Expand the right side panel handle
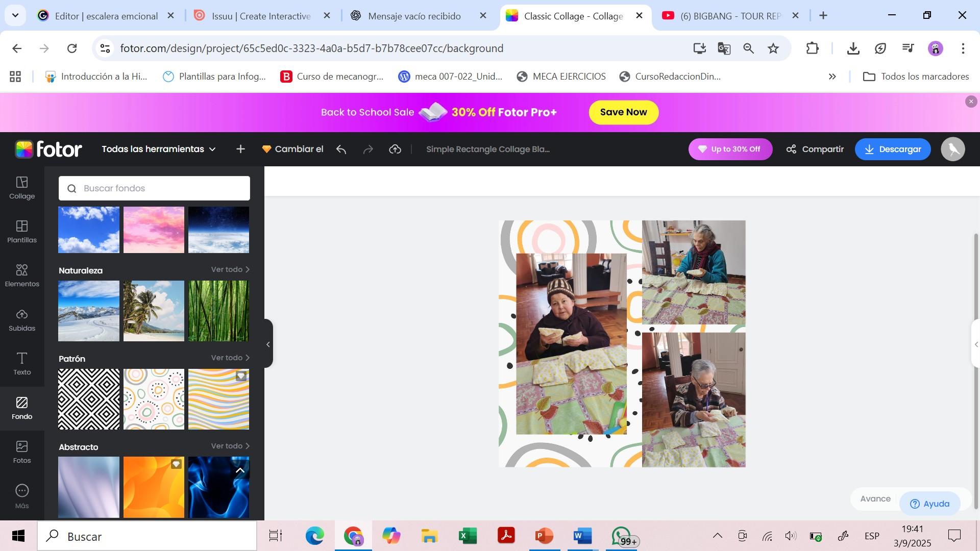The image size is (980, 551). click(975, 344)
